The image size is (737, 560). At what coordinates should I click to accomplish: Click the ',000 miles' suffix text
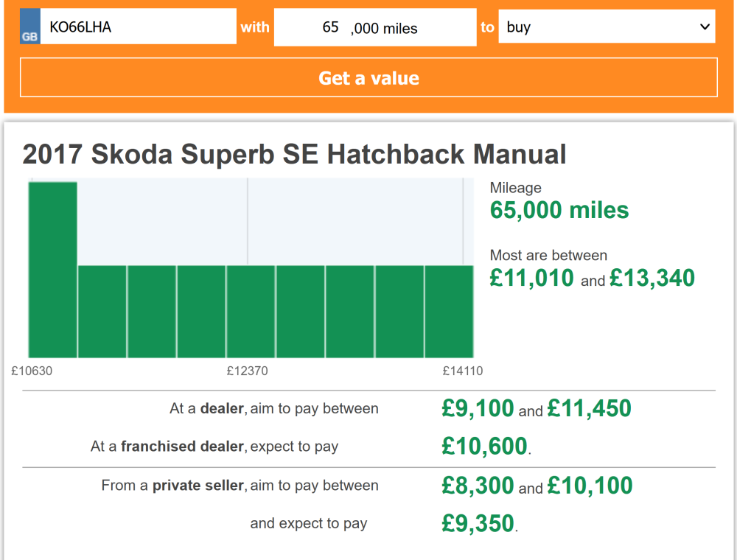384,29
